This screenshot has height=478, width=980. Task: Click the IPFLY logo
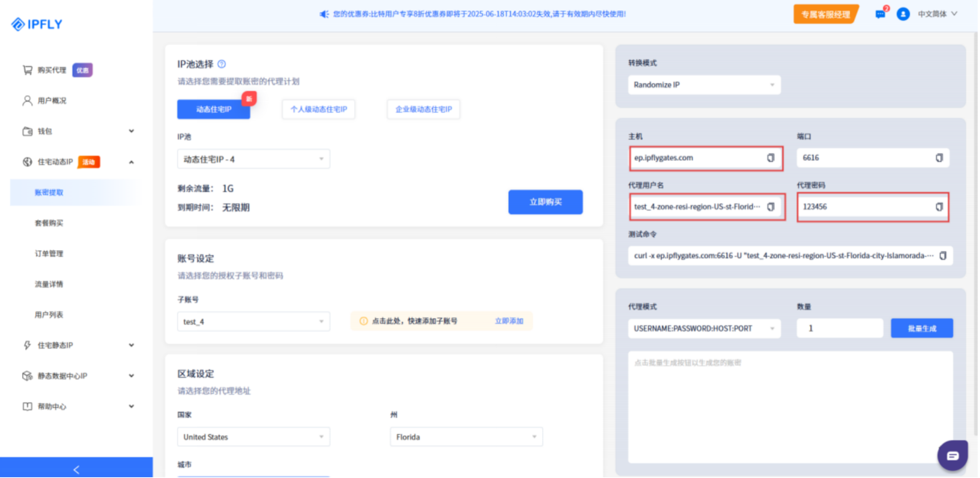[x=37, y=24]
